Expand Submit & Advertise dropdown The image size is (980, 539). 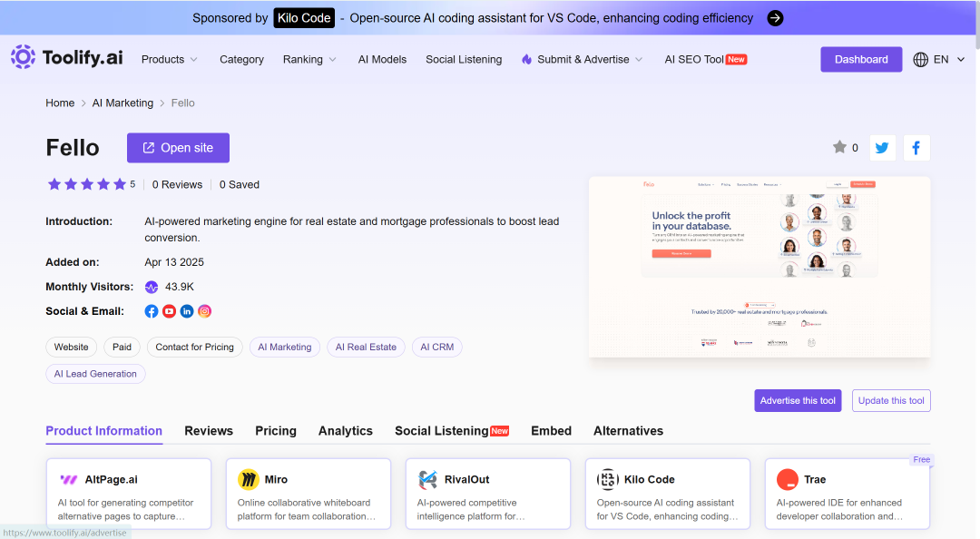coord(590,59)
